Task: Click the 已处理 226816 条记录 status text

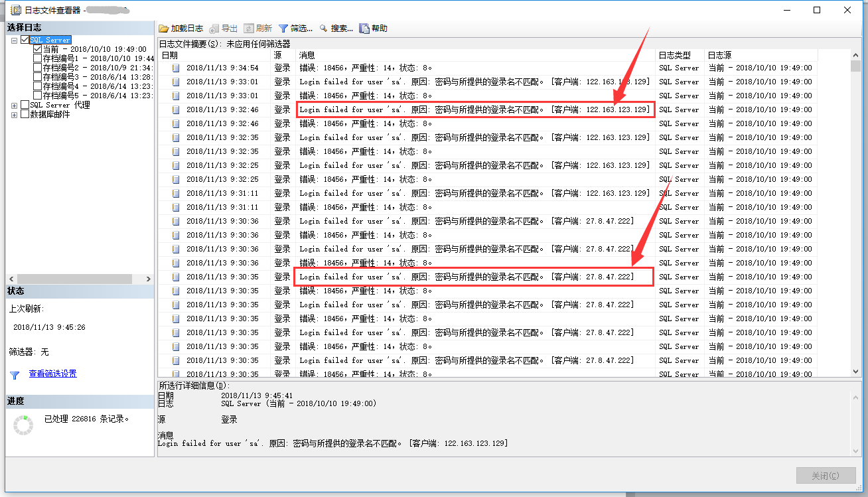Action: pyautogui.click(x=87, y=419)
